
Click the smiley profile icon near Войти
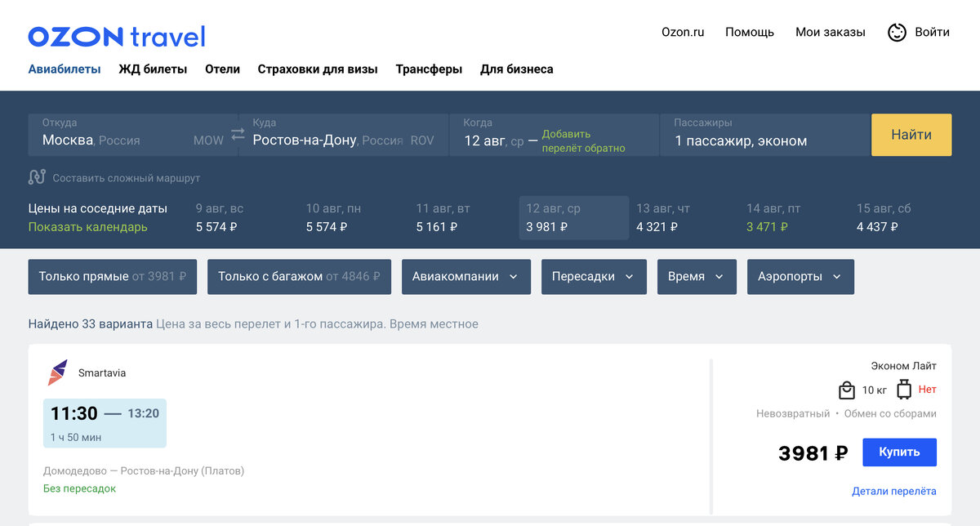(897, 33)
